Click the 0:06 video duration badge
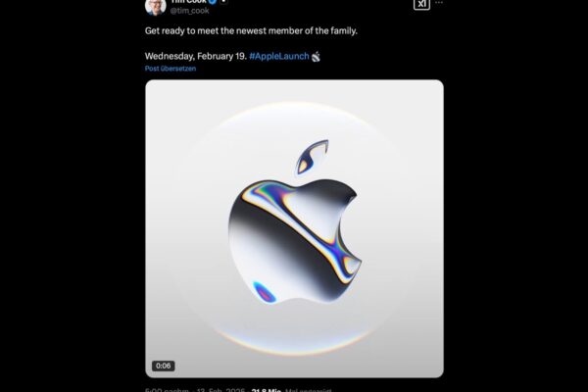 tap(163, 366)
